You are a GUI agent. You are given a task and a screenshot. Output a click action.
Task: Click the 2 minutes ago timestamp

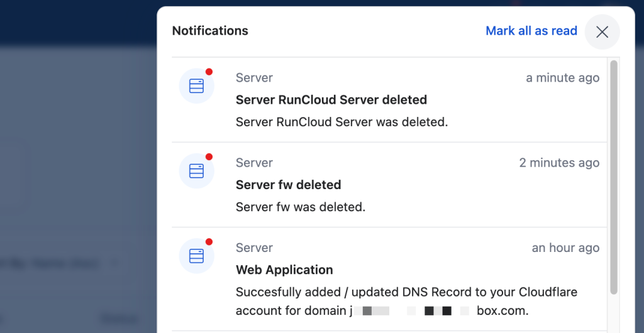point(559,163)
